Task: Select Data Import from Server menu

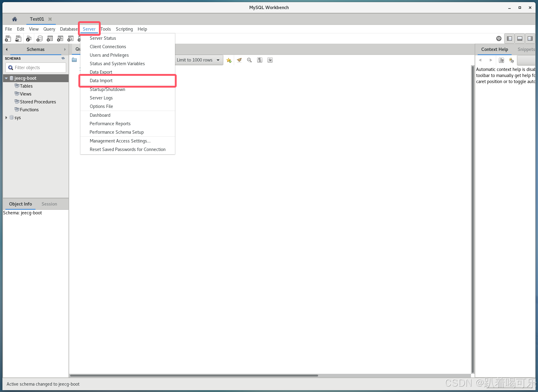Action: tap(128, 81)
